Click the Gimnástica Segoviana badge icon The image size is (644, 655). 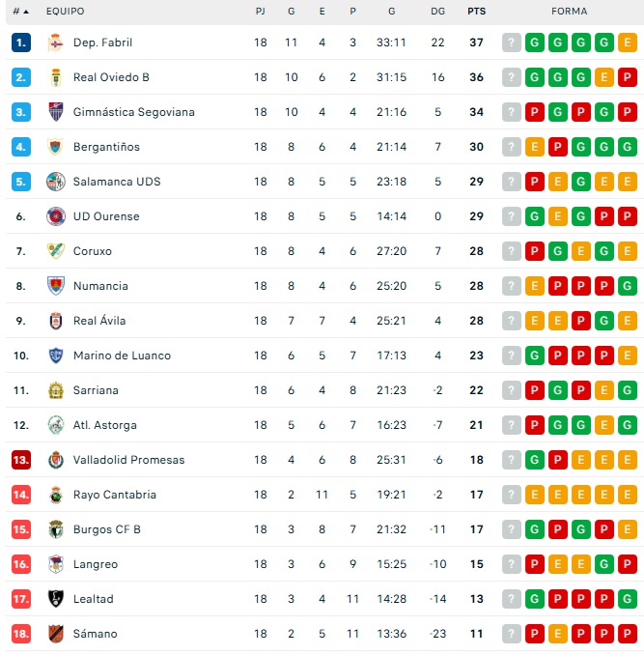(55, 112)
